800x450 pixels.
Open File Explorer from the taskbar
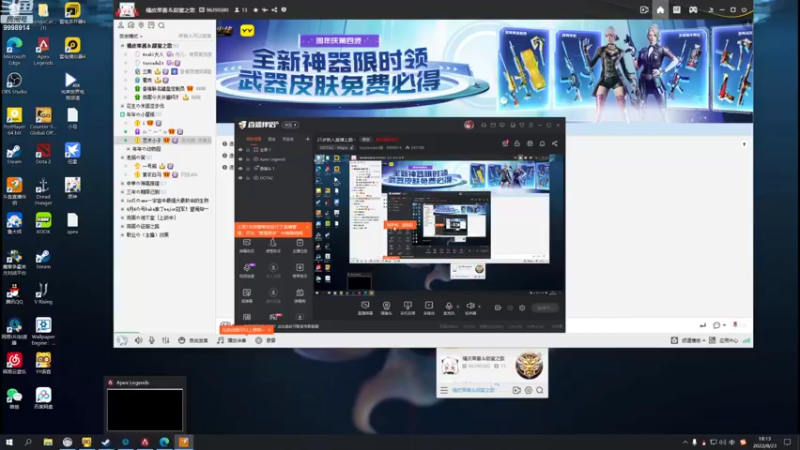[48, 442]
